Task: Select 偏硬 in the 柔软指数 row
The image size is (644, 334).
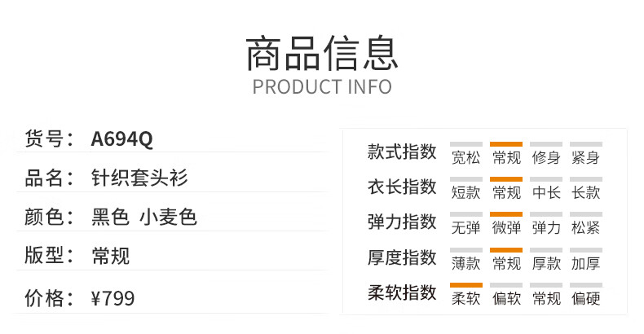Action: (x=585, y=298)
